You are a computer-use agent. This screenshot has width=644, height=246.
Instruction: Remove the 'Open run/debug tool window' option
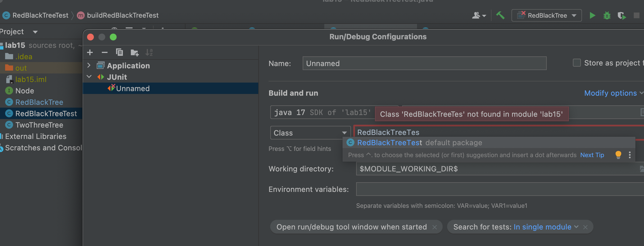coord(435,227)
